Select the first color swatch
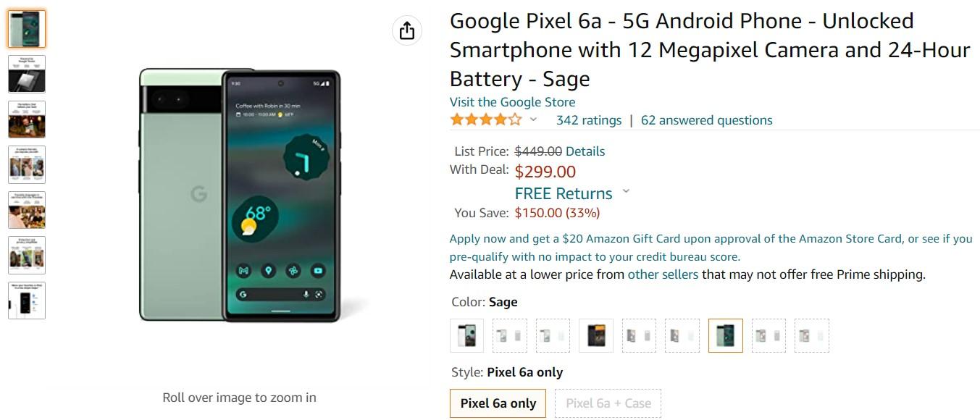 [x=466, y=335]
